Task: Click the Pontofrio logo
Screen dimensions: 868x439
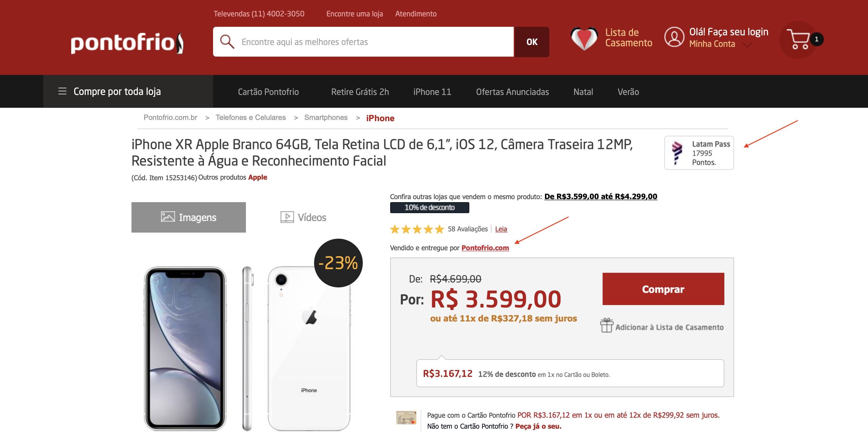Action: click(x=127, y=43)
